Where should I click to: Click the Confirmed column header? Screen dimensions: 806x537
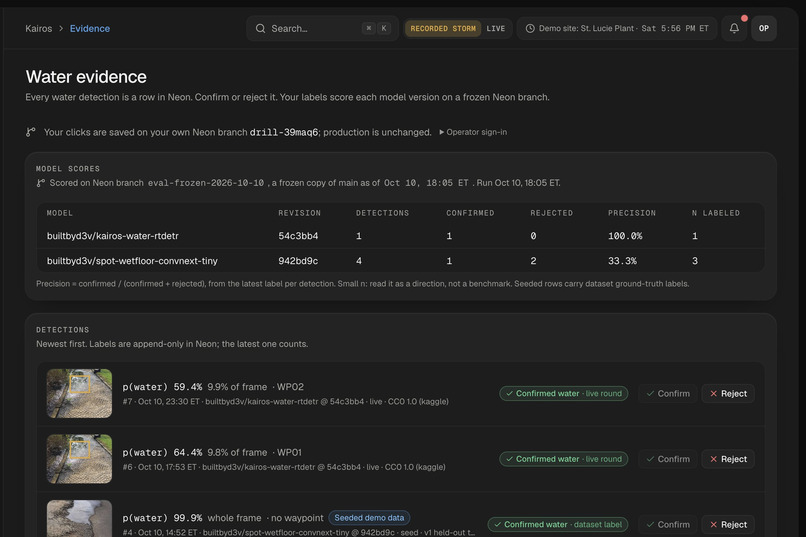(470, 213)
